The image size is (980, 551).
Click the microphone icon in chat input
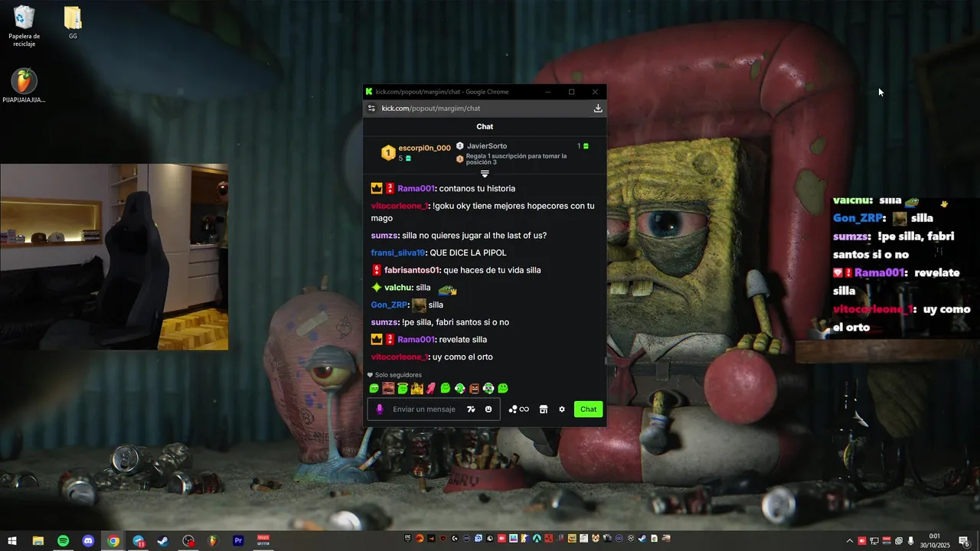pos(379,409)
